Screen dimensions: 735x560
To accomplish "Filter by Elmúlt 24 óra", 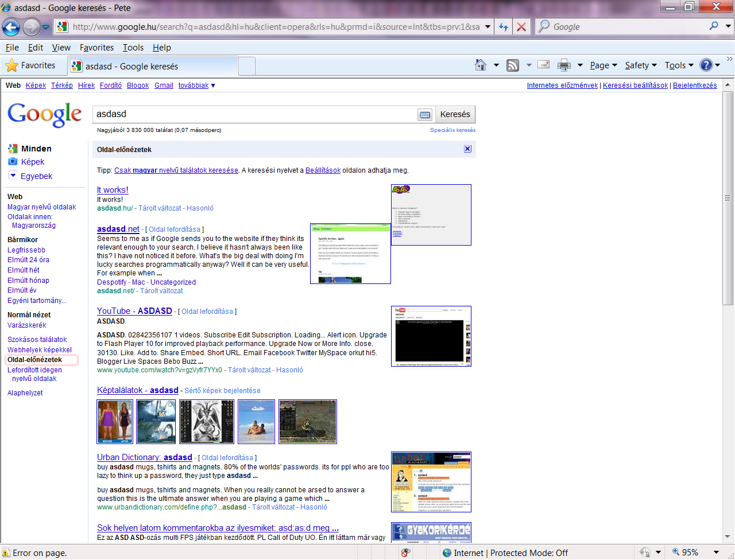I will [28, 260].
